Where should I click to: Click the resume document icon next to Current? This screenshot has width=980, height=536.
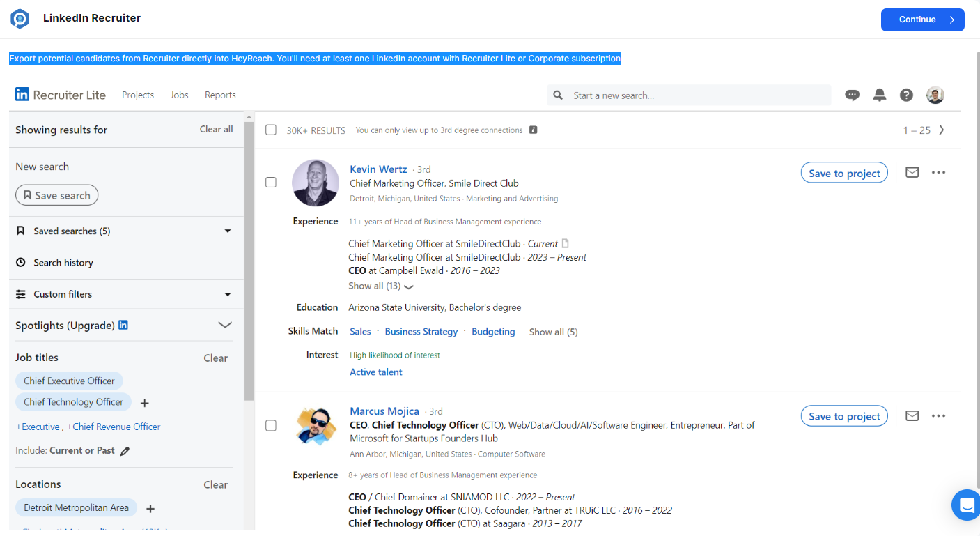[x=566, y=243]
